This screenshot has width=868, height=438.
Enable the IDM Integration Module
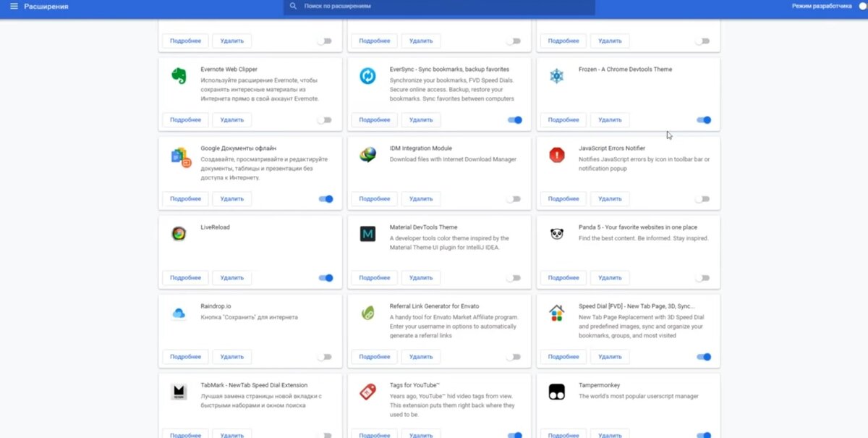tap(514, 199)
